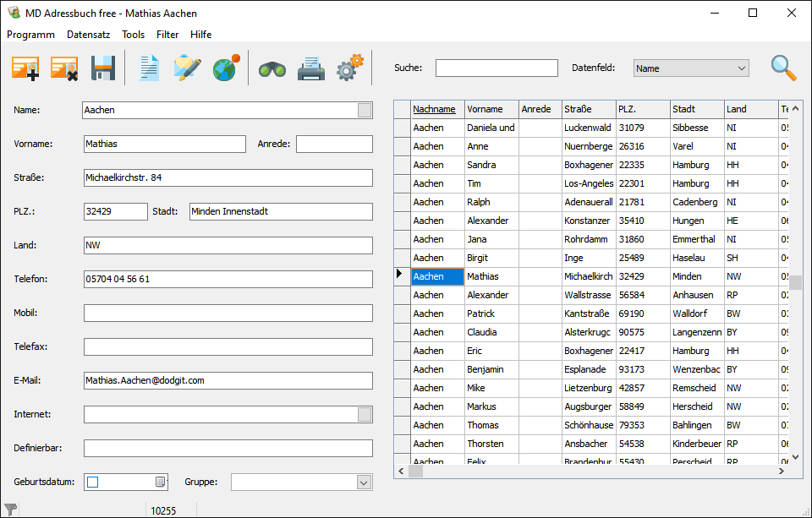
Task: Open the Datensatz menu
Action: click(88, 35)
